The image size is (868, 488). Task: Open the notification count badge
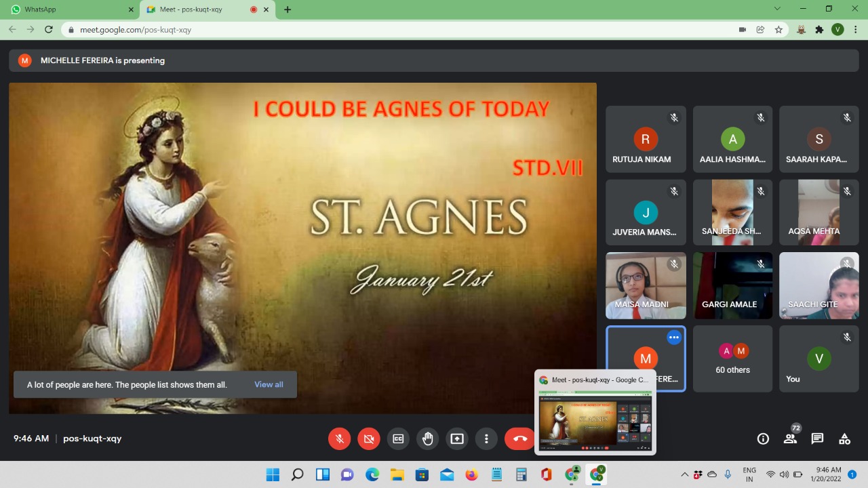pyautogui.click(x=852, y=474)
